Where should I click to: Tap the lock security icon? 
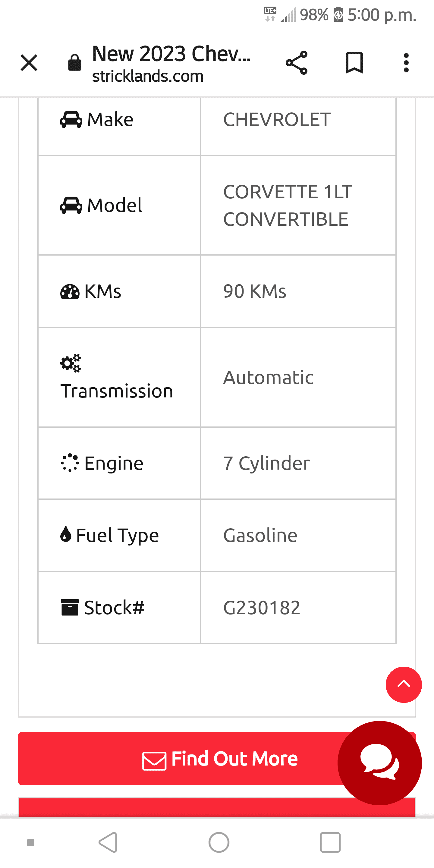(x=74, y=63)
